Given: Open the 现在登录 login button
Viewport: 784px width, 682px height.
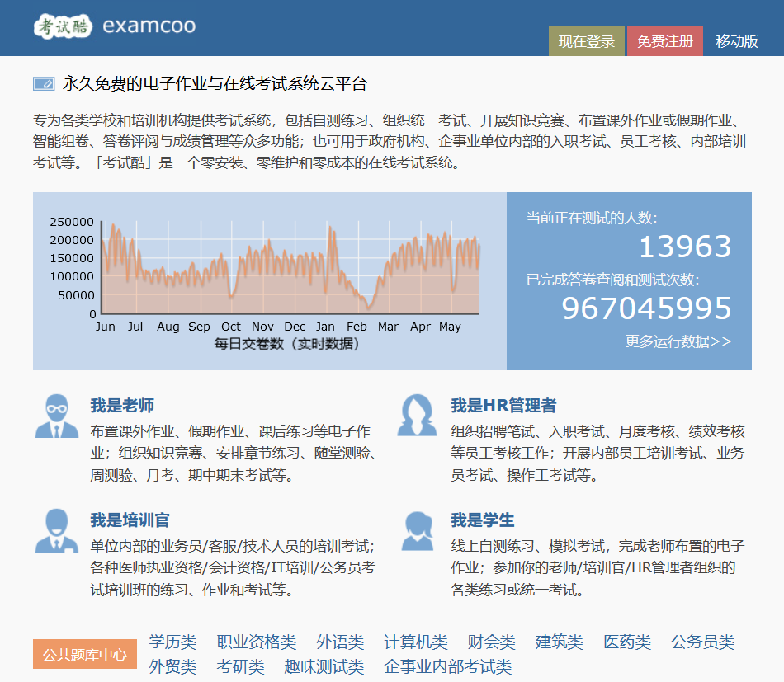Looking at the screenshot, I should pyautogui.click(x=586, y=41).
